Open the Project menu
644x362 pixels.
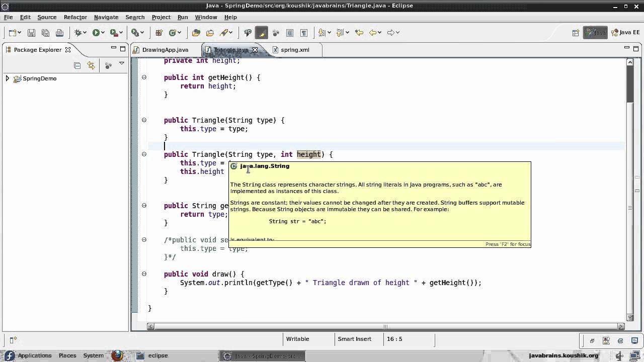[161, 17]
